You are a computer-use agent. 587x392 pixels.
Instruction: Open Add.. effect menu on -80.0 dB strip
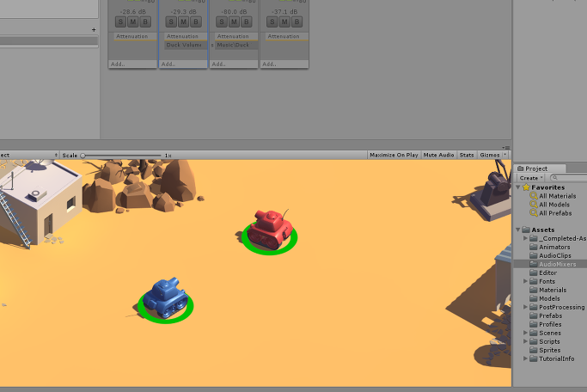point(234,64)
